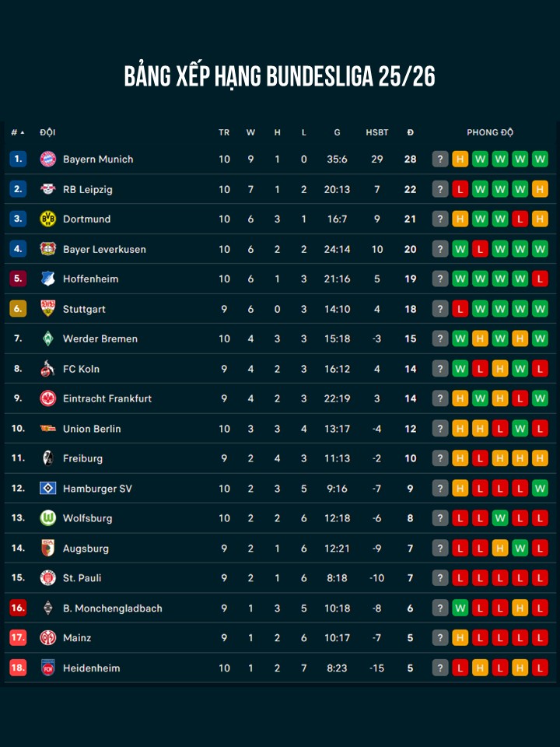The image size is (560, 747).
Task: Click the Eintracht Frankfurt eagle crest
Action: pyautogui.click(x=48, y=398)
